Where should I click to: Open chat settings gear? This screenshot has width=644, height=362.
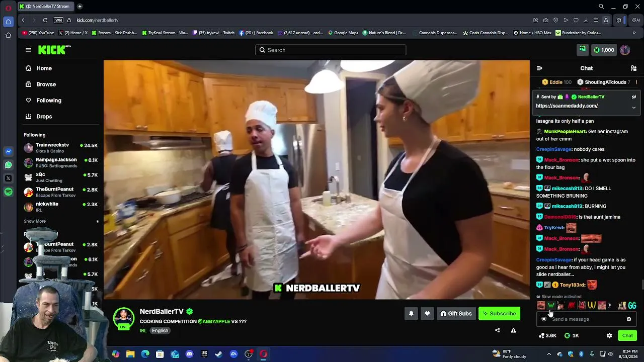point(609,335)
